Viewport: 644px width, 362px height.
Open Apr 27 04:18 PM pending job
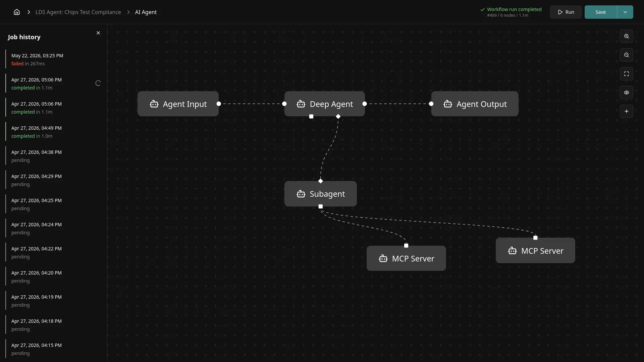(x=54, y=325)
